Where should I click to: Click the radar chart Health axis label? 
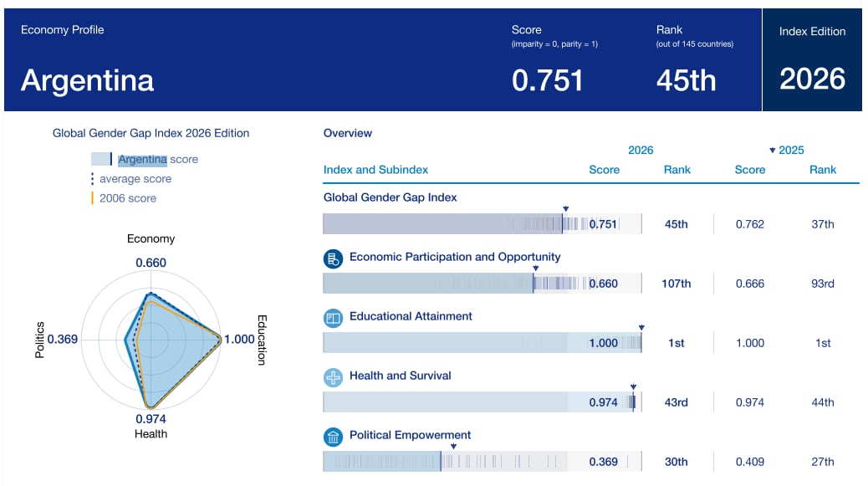click(x=151, y=434)
